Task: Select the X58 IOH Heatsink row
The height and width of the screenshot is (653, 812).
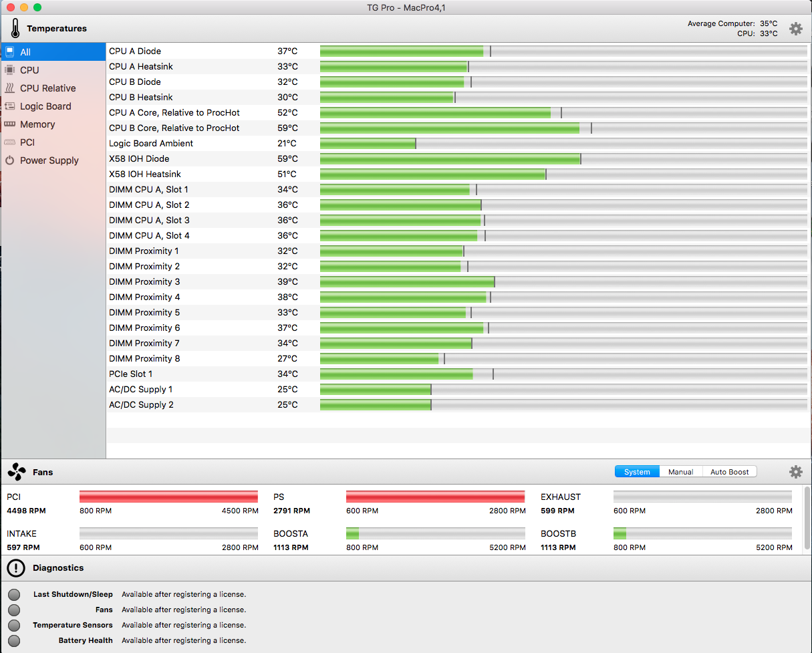Action: 458,174
